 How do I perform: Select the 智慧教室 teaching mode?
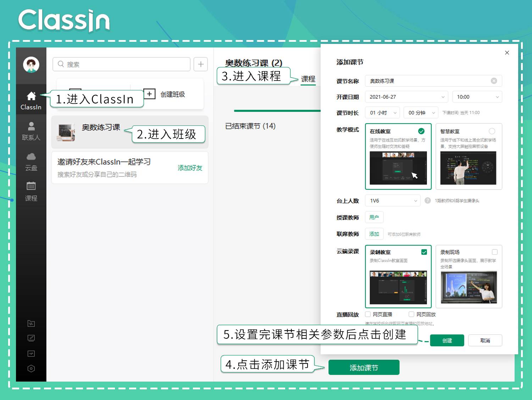469,156
